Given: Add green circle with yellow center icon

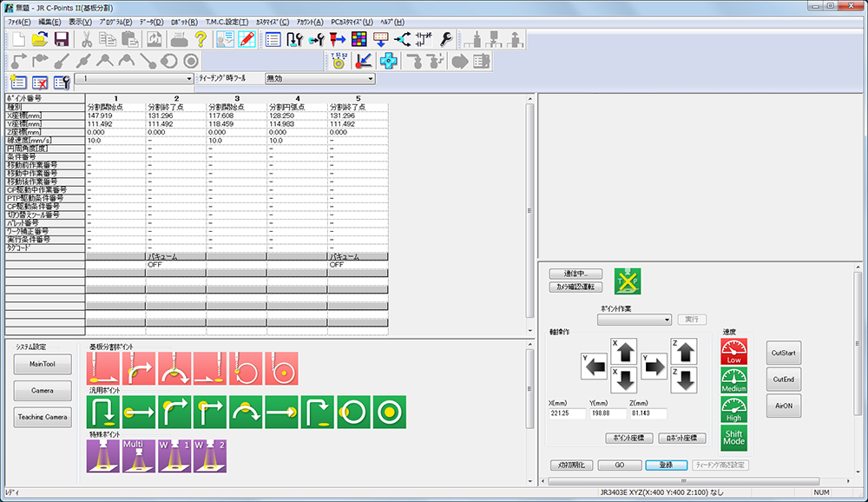Looking at the screenshot, I should [389, 413].
